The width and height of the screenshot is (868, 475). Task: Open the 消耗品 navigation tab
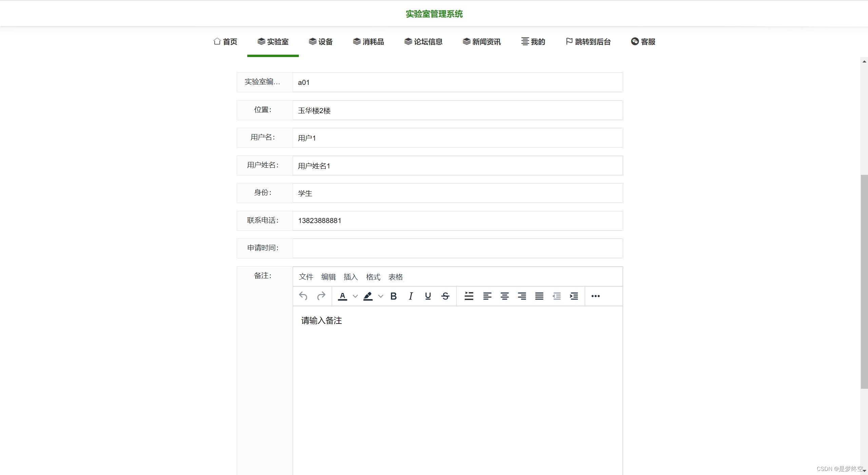368,41
